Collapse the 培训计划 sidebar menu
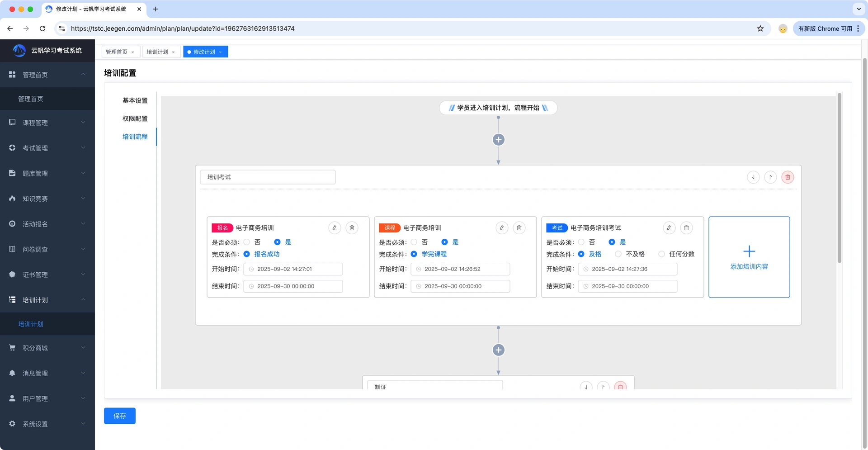 tap(47, 300)
